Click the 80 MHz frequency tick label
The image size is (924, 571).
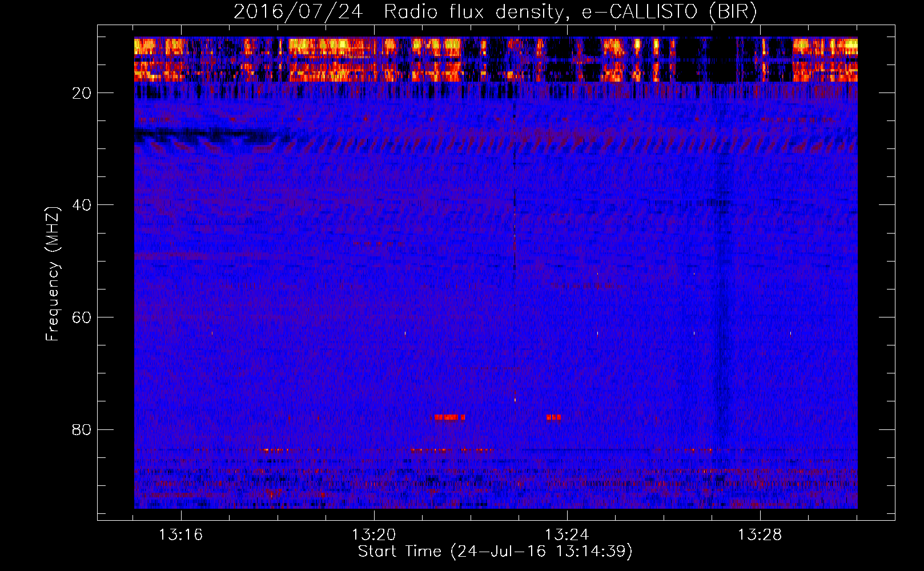(x=82, y=429)
